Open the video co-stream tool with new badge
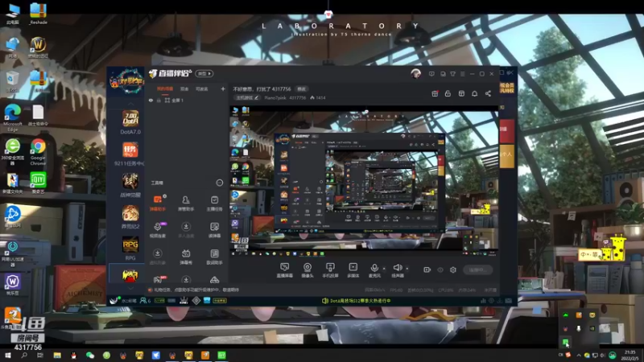Viewport: 644px width, 362px height. 158,229
